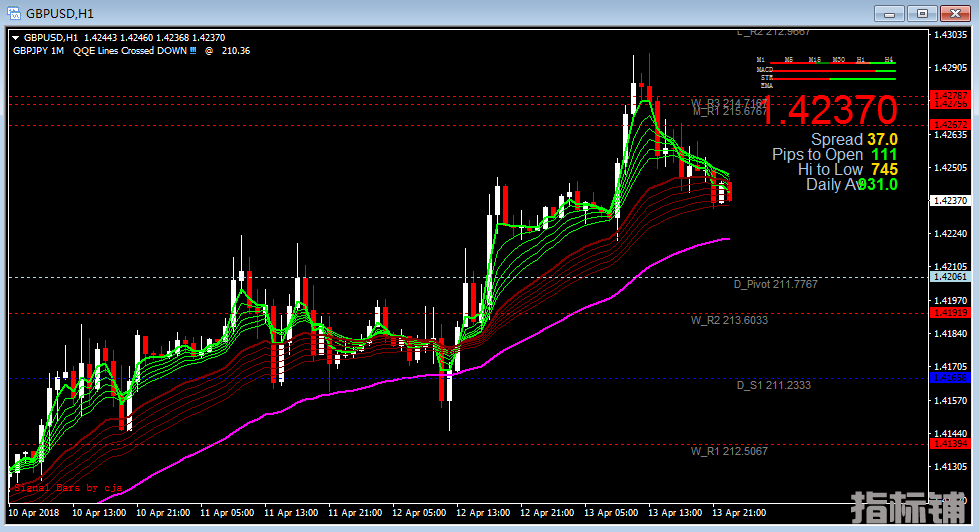979x532 pixels.
Task: Click the large red 1.42370 price display
Action: click(x=830, y=110)
